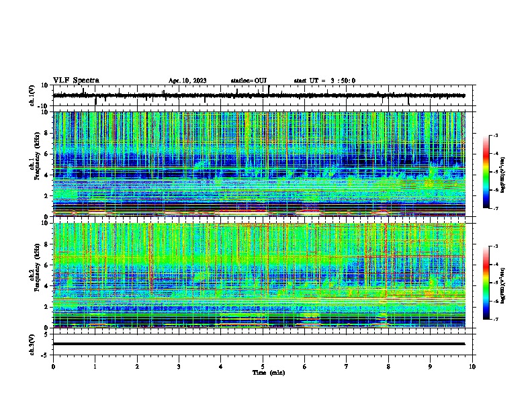Click time axis tick label "7"
This screenshot has width=532, height=411.
347,367
